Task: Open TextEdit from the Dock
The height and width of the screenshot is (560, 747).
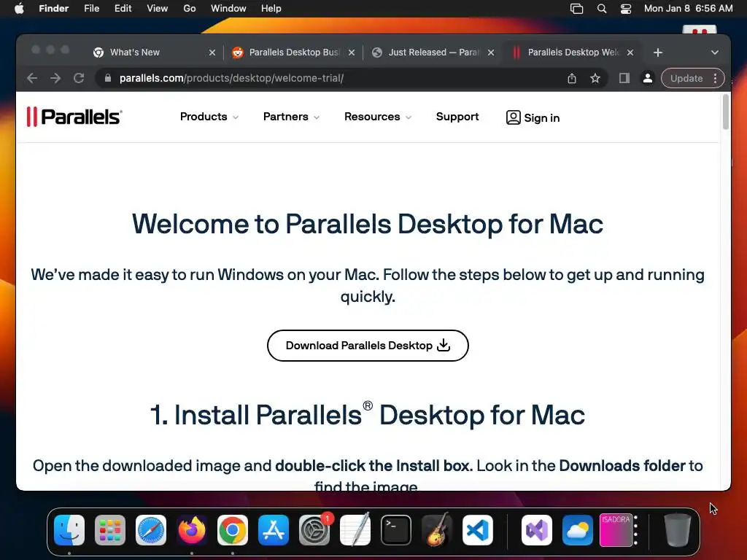Action: click(x=355, y=530)
